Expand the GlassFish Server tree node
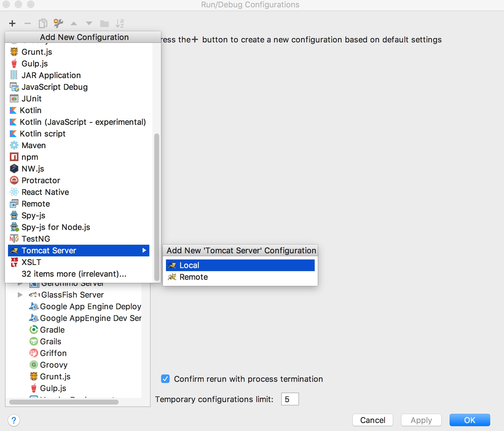This screenshot has height=431, width=504. pos(20,295)
